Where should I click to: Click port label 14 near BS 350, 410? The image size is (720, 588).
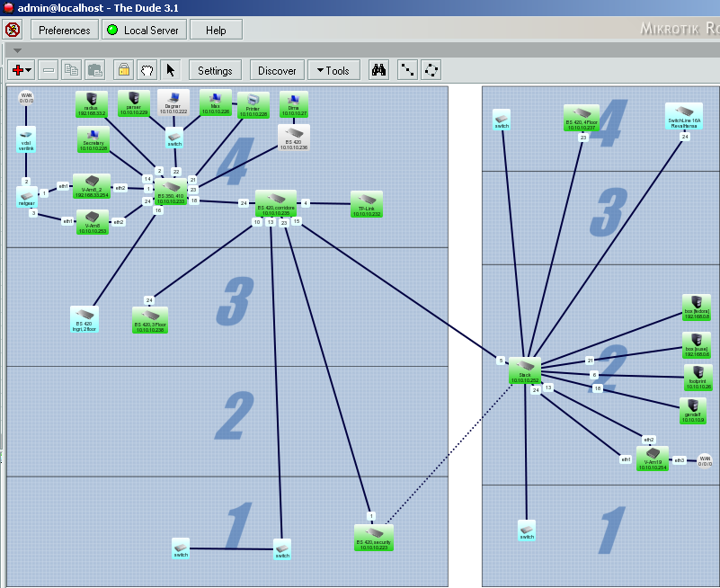tap(147, 179)
